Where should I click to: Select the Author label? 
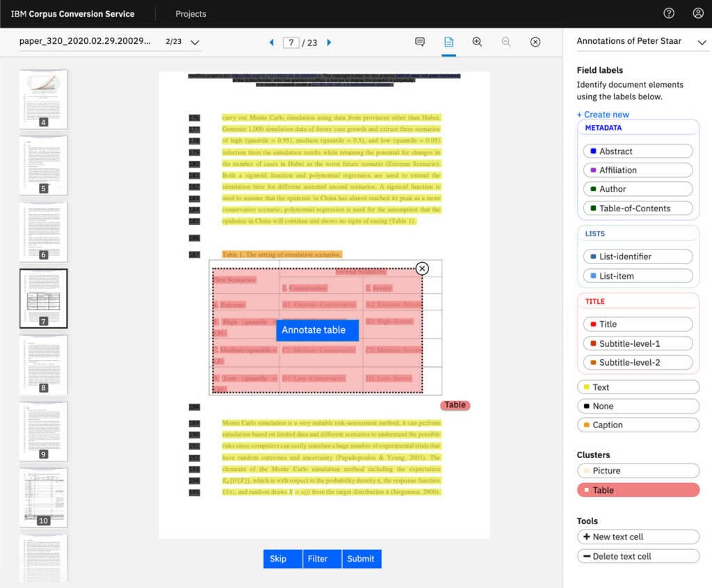[638, 189]
